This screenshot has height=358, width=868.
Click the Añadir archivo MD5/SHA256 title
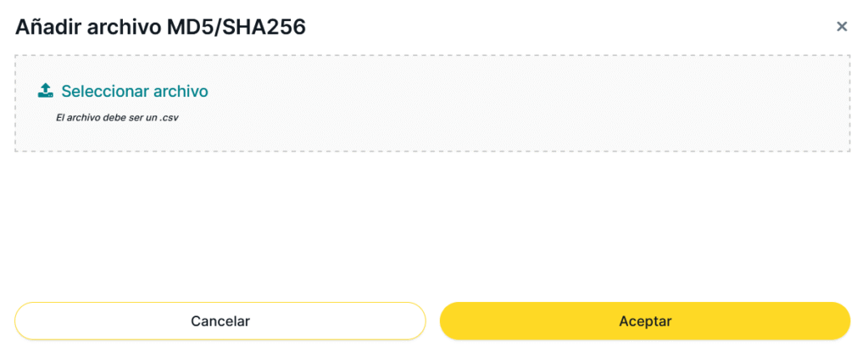(160, 27)
